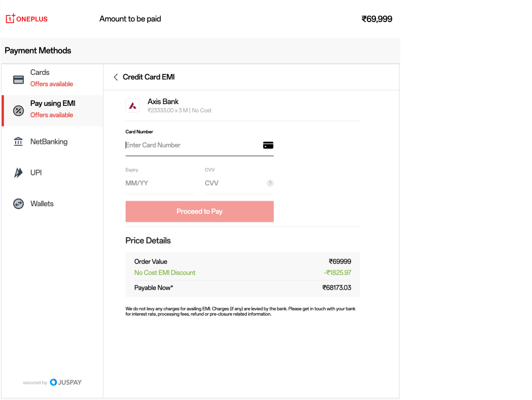Image resolution: width=532 pixels, height=400 pixels.
Task: Click the Juspay logo
Action: pos(66,382)
